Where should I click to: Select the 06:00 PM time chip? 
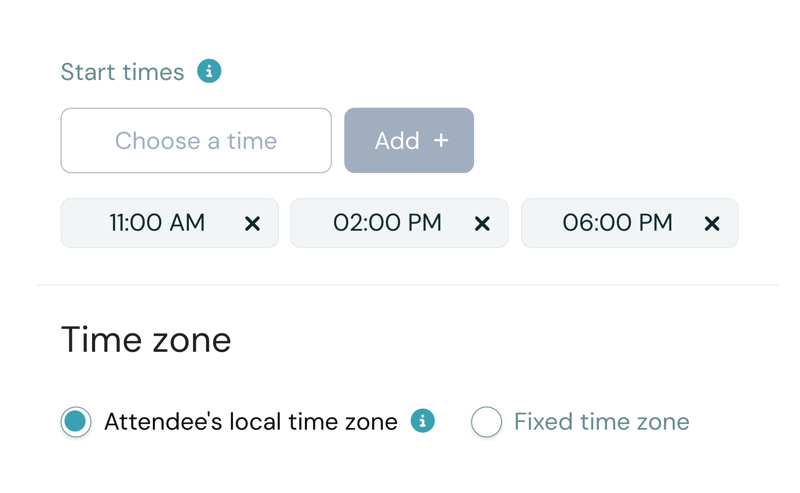[617, 223]
